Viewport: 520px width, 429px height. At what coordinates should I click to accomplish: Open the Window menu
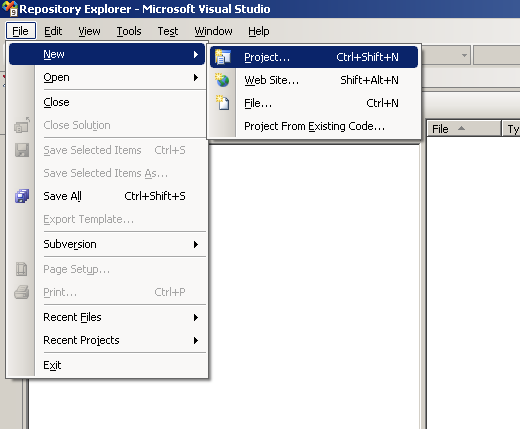213,31
